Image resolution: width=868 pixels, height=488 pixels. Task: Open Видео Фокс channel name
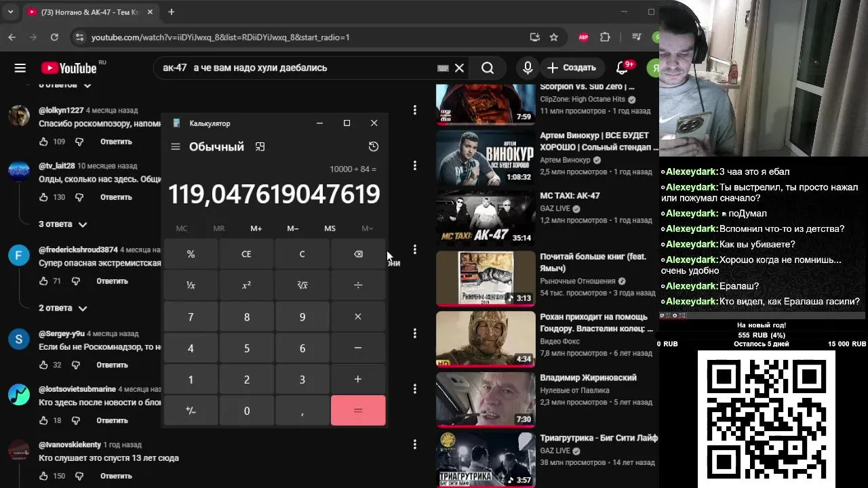click(560, 342)
